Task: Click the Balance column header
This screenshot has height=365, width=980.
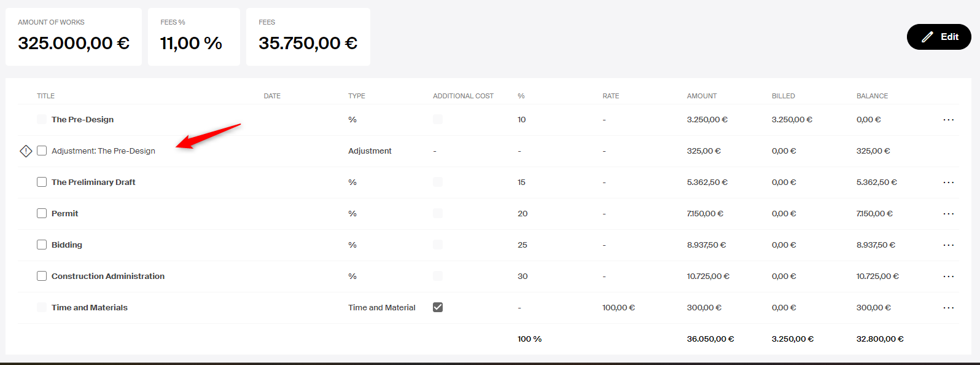Action: click(x=872, y=96)
